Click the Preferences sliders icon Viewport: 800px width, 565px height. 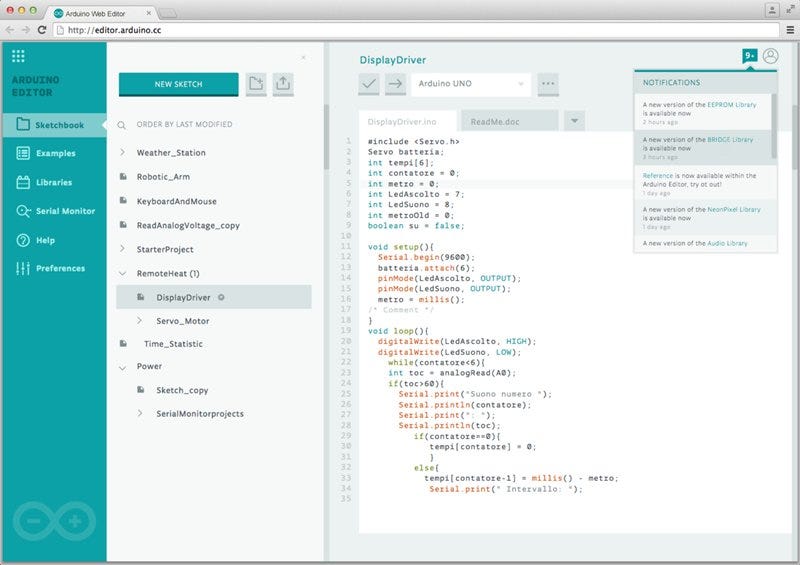pos(22,268)
